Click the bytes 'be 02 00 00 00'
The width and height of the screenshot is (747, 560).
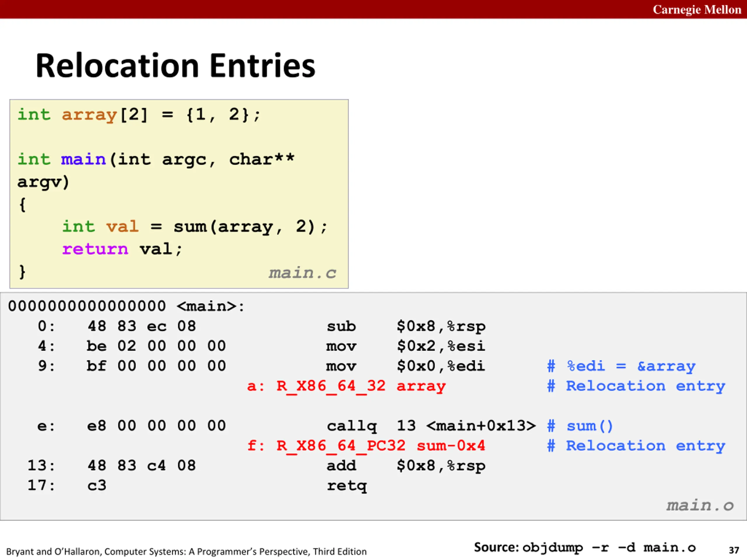click(x=156, y=346)
